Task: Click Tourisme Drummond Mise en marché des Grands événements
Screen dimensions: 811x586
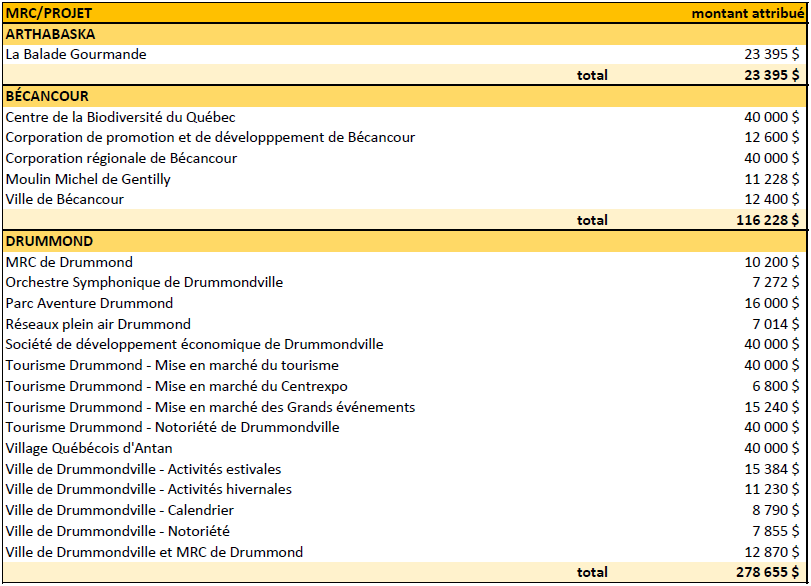Action: tap(210, 408)
